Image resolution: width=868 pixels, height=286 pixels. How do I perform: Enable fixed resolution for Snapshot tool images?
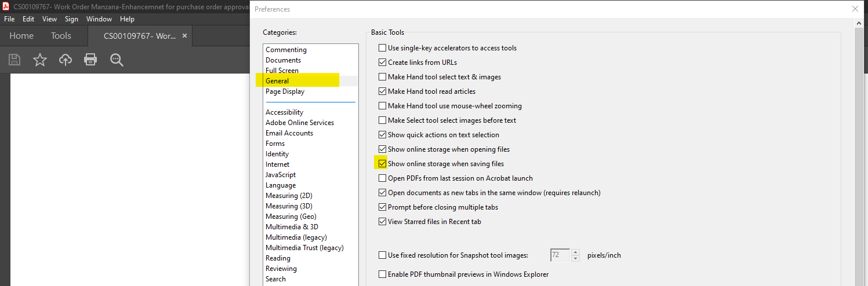[x=382, y=255]
